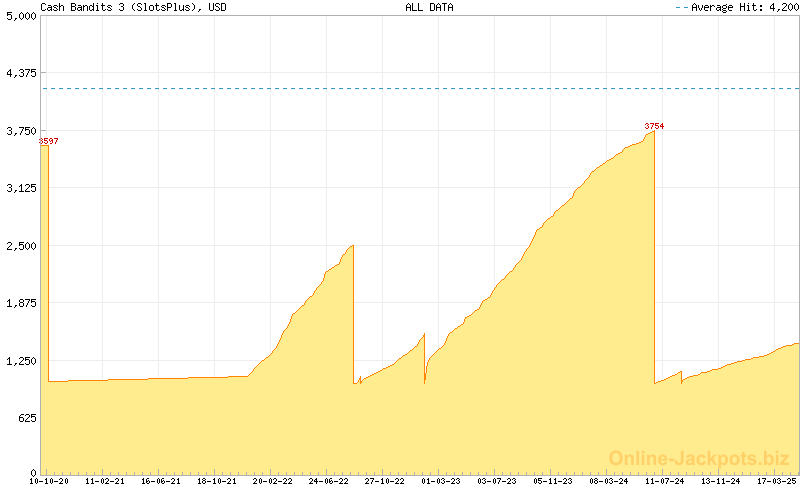
Task: Select the 20-02-22 date on x-axis
Action: 272,482
